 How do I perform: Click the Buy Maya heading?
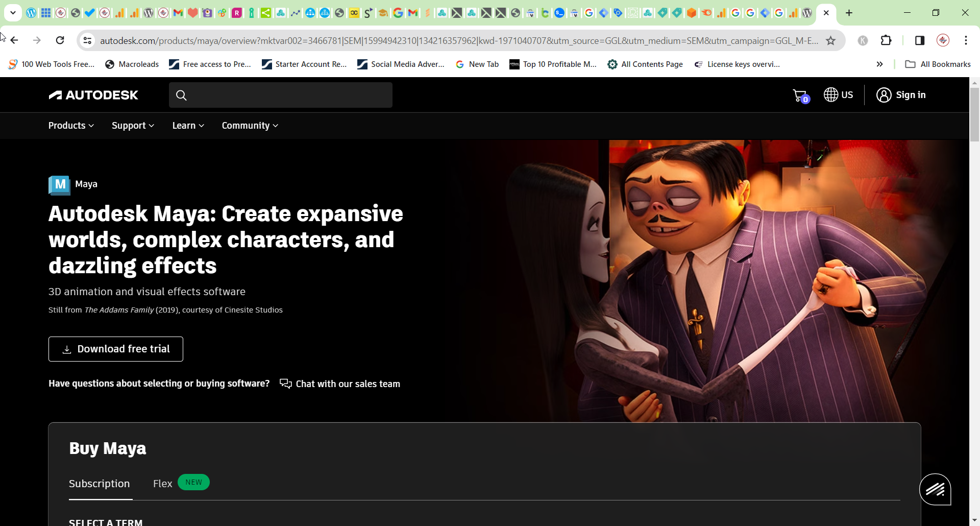pos(108,448)
